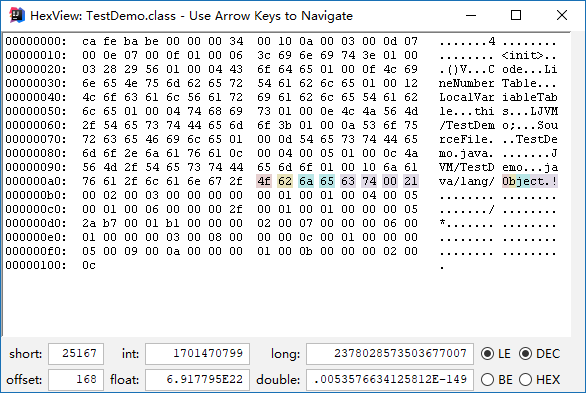Screen dimensions: 586x393
Task: Click the highlighted ASCII text Object.!
Action: [x=530, y=181]
